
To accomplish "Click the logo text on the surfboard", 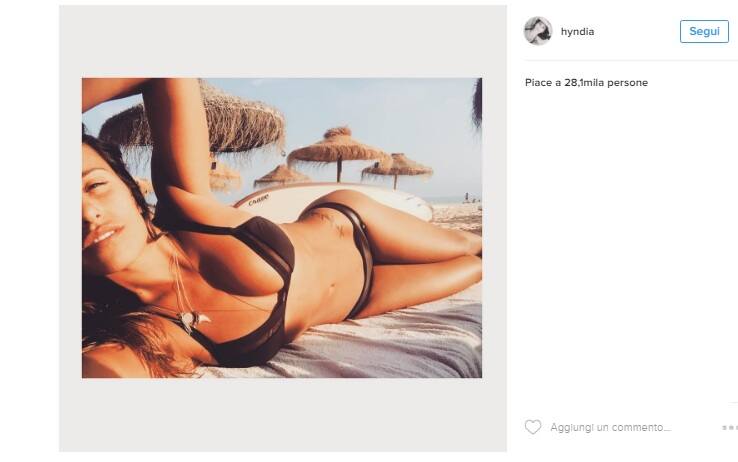I will point(258,200).
